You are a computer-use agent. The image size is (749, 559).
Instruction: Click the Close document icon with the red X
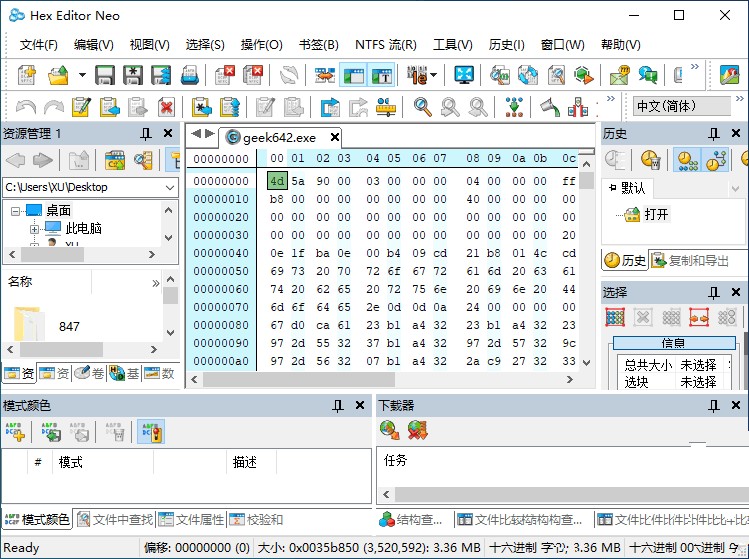pyautogui.click(x=225, y=75)
